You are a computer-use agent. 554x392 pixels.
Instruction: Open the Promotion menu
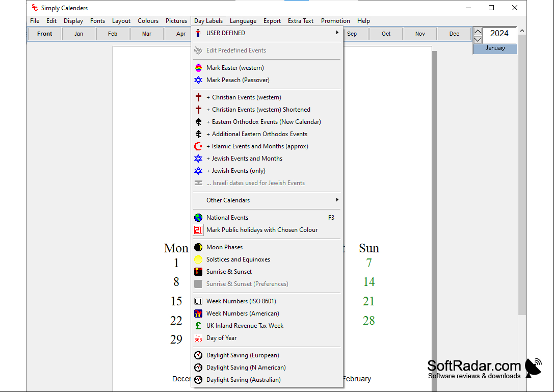point(336,21)
